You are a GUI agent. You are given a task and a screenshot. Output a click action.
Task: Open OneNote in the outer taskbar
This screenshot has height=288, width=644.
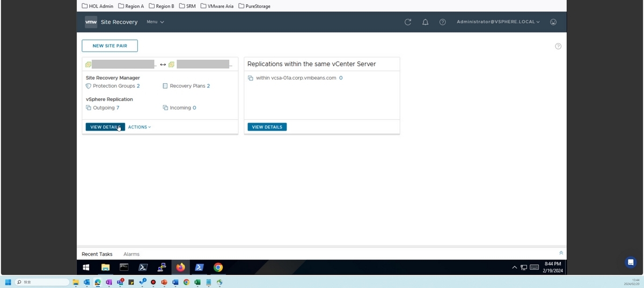[109, 282]
